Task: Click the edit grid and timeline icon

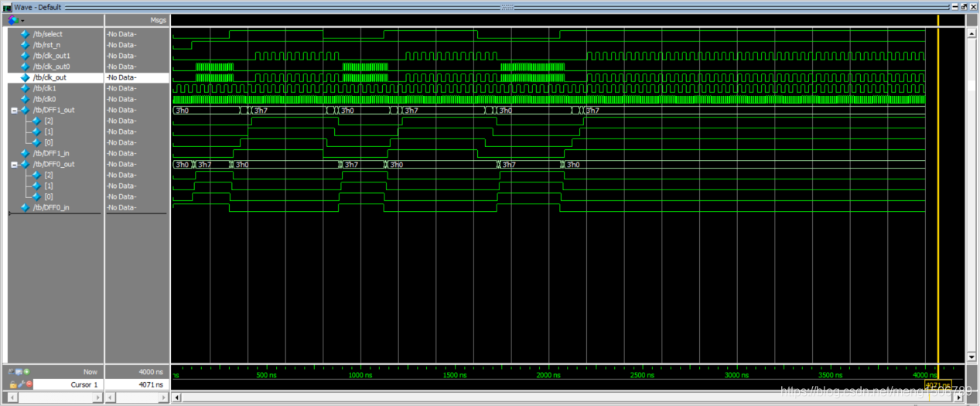Action: (20, 372)
